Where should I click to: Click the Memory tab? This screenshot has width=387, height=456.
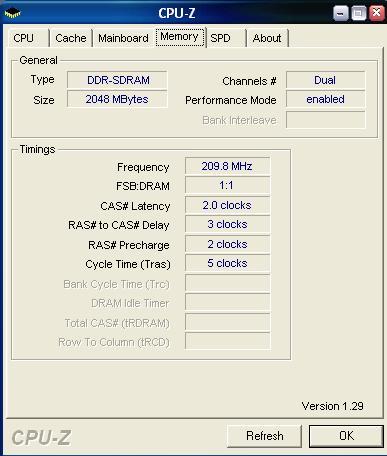click(180, 37)
